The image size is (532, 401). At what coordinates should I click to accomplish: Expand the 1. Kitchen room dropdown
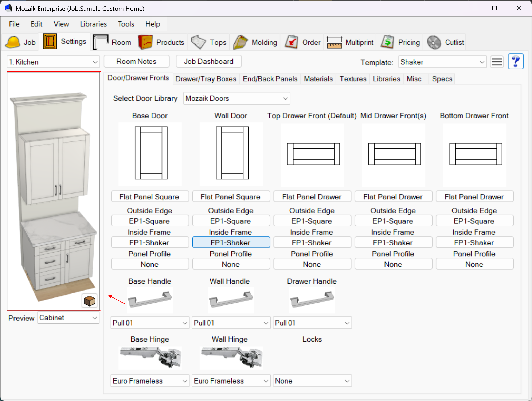[x=53, y=62]
